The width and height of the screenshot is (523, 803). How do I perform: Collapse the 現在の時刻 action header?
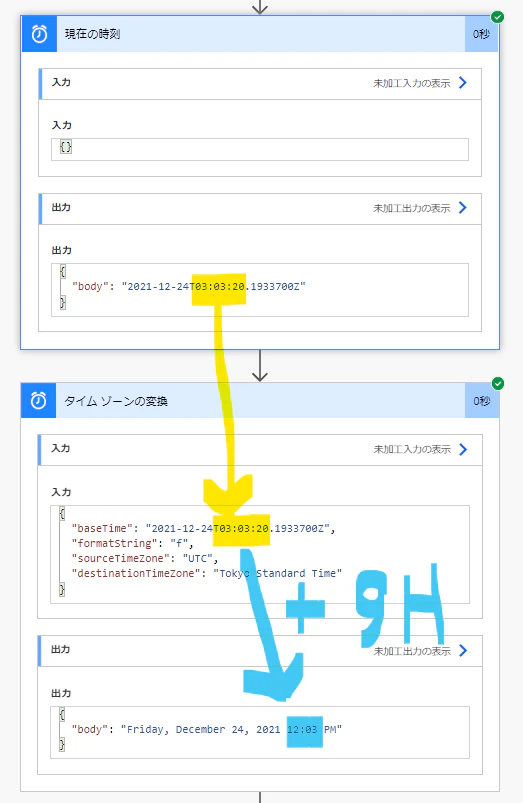pos(261,34)
